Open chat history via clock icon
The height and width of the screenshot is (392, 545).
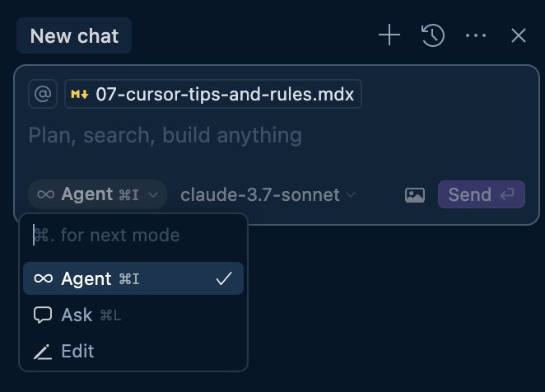click(433, 35)
